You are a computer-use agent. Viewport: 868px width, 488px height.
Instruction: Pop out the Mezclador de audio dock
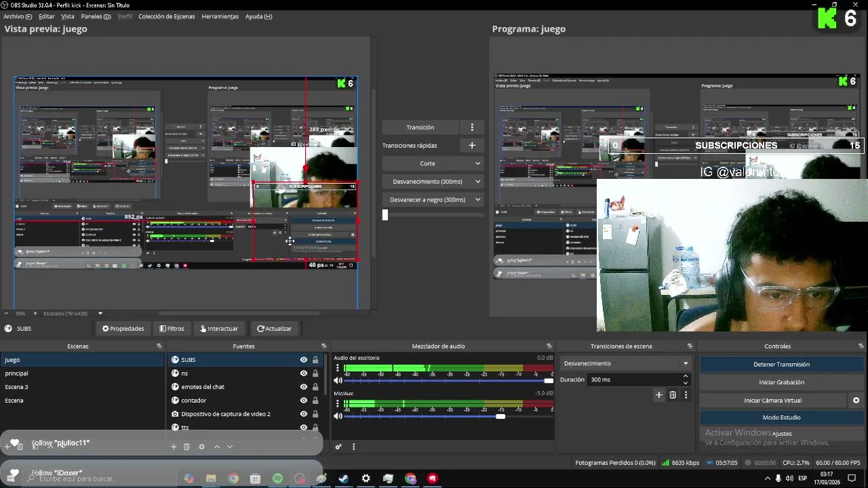click(549, 346)
